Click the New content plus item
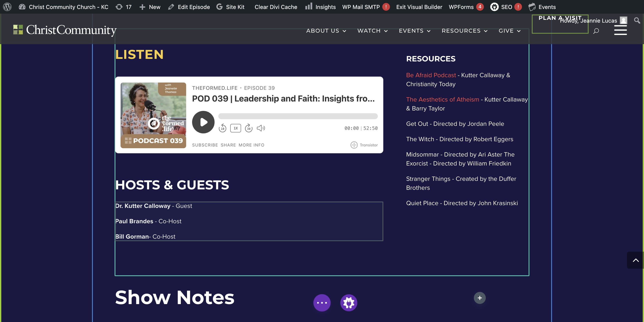The height and width of the screenshot is (322, 644). pyautogui.click(x=150, y=7)
